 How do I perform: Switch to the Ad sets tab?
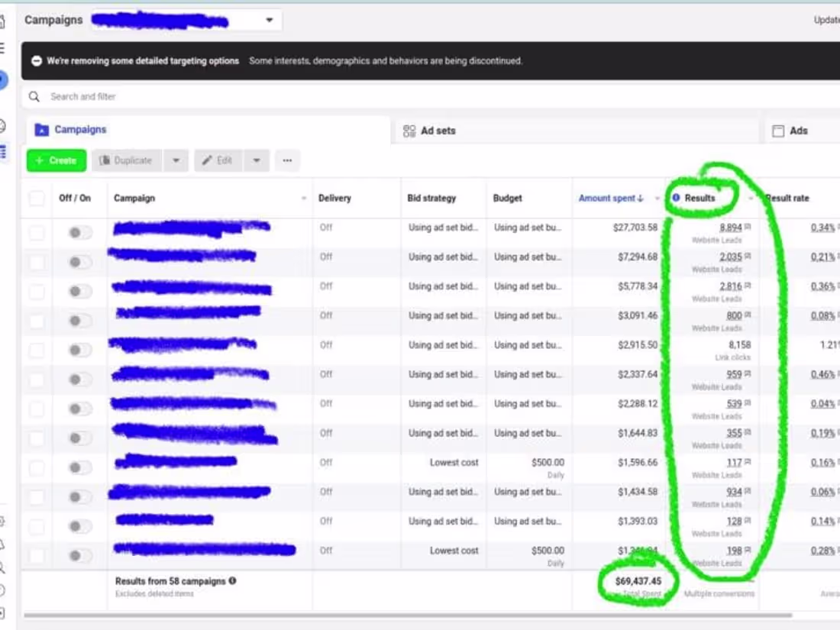tap(431, 130)
